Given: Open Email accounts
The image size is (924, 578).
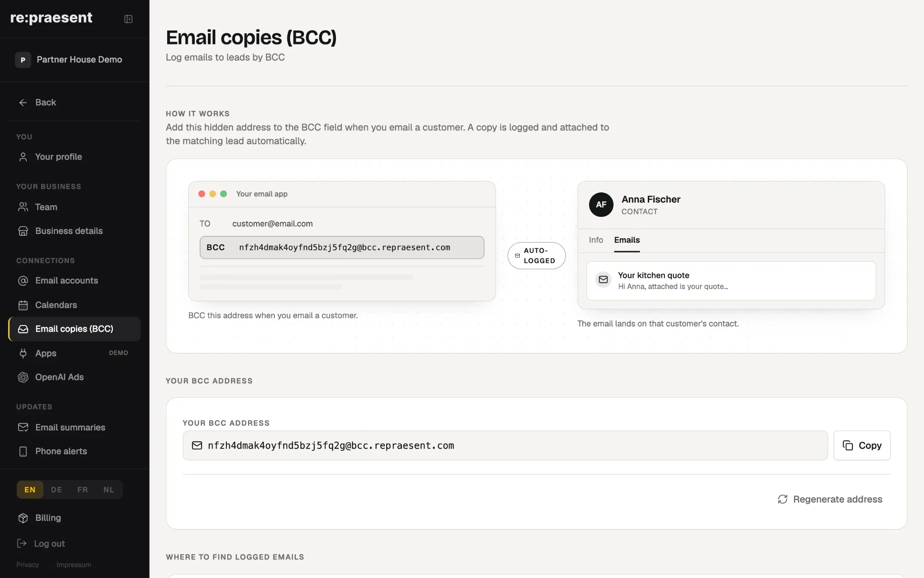Looking at the screenshot, I should click(x=74, y=281).
